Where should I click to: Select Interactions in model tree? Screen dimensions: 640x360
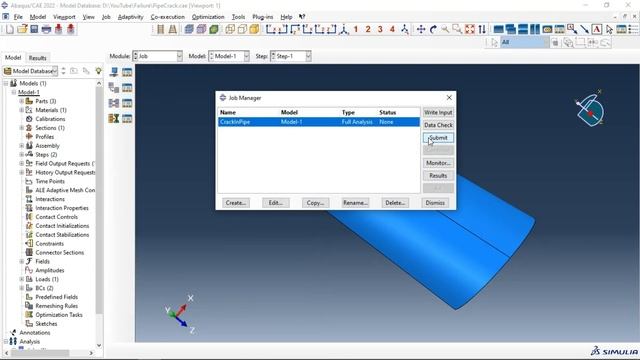click(50, 199)
